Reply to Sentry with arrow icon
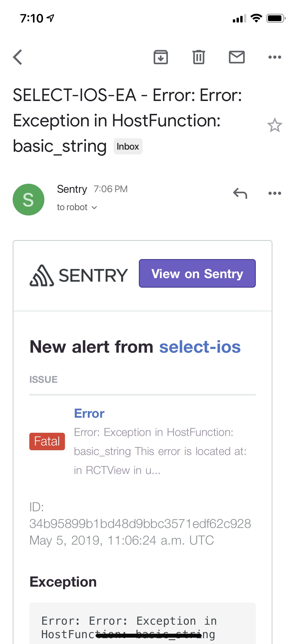Screen dimensions: 297x644 pyautogui.click(x=240, y=193)
